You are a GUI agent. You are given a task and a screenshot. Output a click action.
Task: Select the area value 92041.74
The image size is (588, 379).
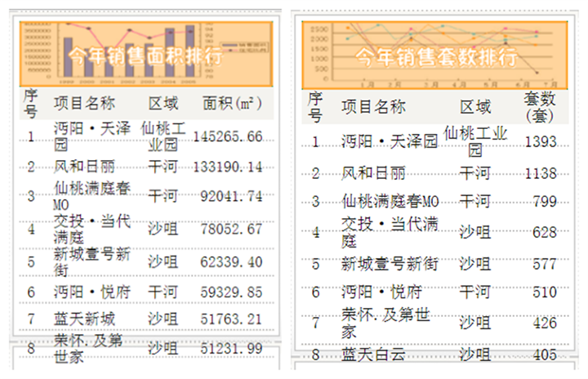233,196
